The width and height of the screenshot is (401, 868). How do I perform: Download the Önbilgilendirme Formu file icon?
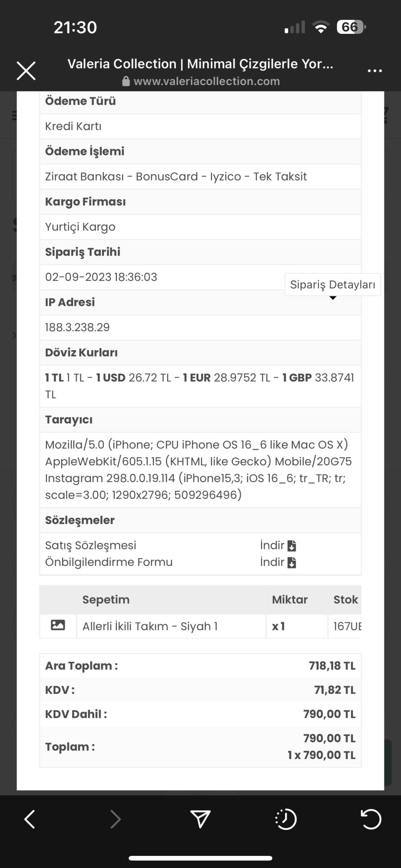coord(292,563)
